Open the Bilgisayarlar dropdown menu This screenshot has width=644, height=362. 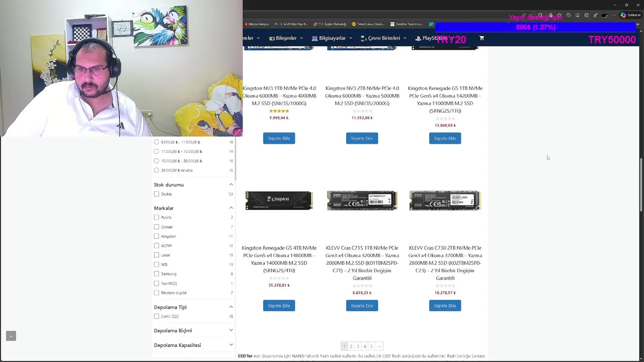click(x=332, y=38)
